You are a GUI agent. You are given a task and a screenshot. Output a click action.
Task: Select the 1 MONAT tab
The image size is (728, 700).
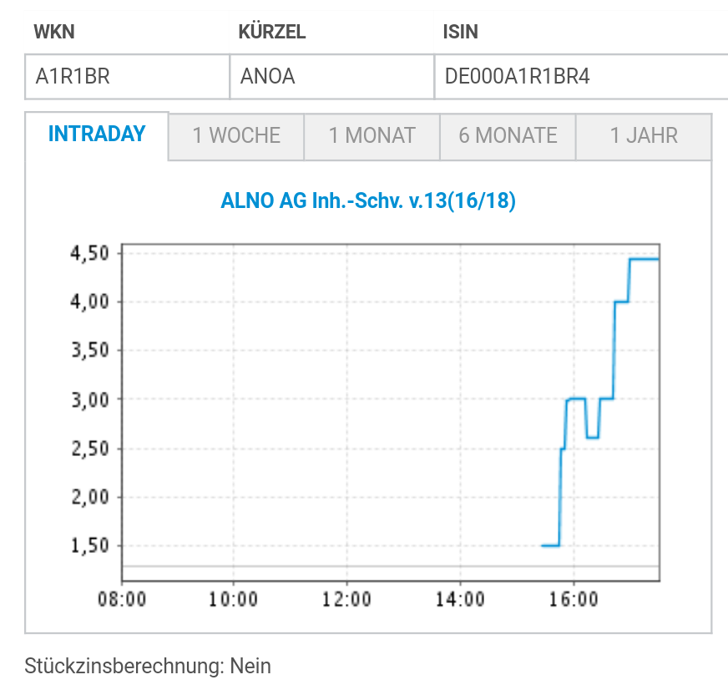372,136
